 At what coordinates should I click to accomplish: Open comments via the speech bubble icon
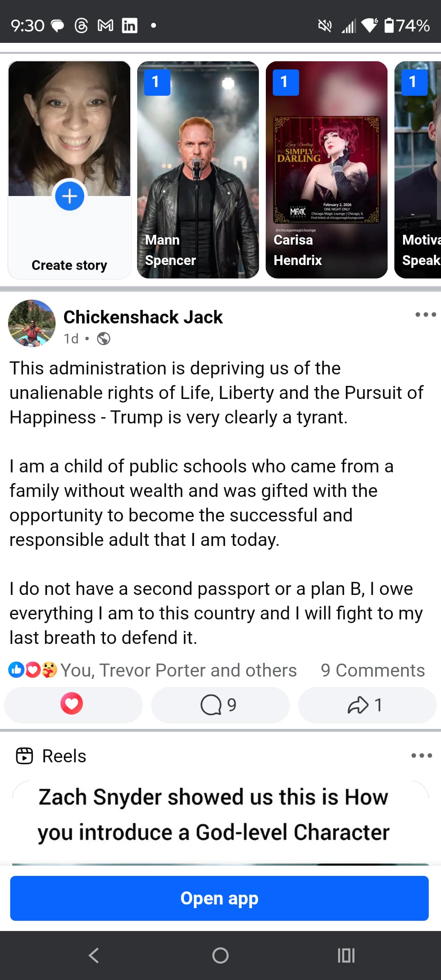[212, 705]
